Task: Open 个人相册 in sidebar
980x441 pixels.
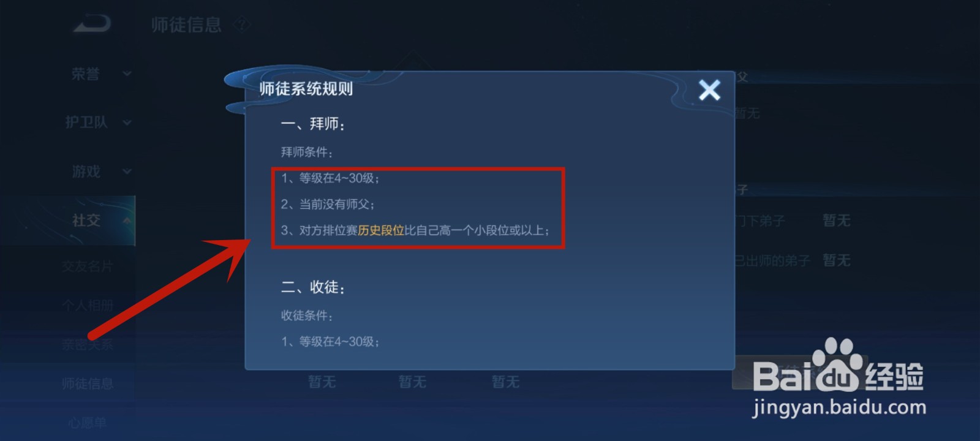Action: [x=87, y=305]
